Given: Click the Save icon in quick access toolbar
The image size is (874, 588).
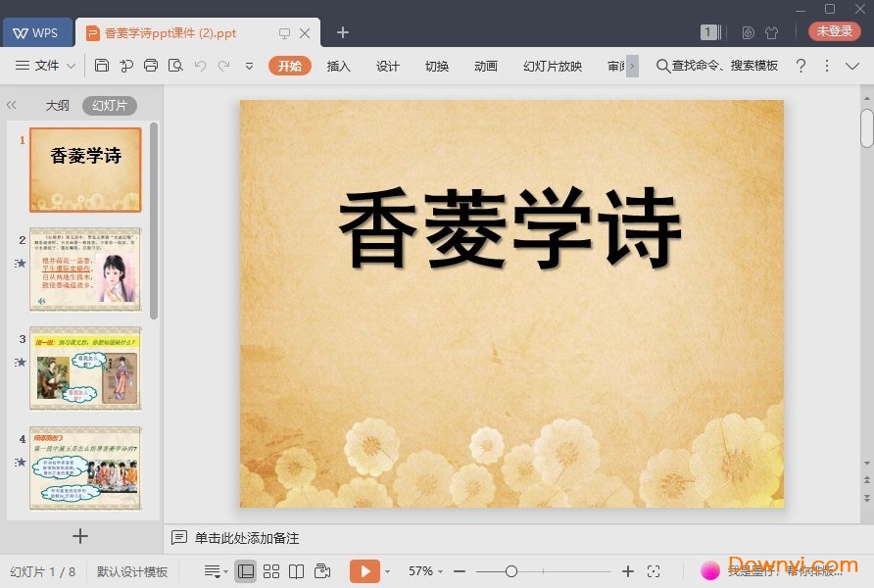Looking at the screenshot, I should [103, 66].
